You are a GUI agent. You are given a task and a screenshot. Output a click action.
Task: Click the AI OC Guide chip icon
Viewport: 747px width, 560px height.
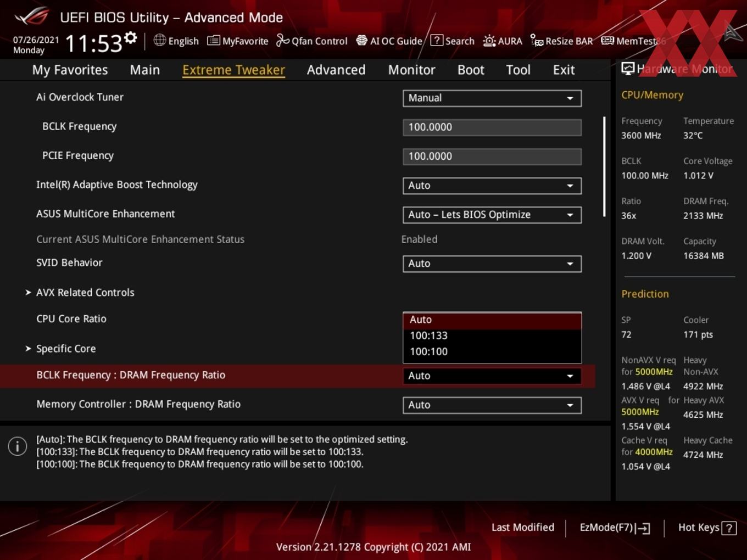coord(361,40)
